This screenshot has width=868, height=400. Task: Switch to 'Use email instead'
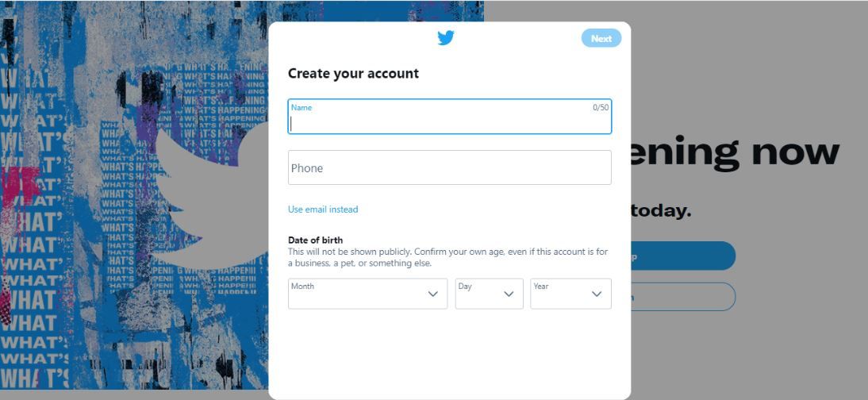tap(323, 210)
